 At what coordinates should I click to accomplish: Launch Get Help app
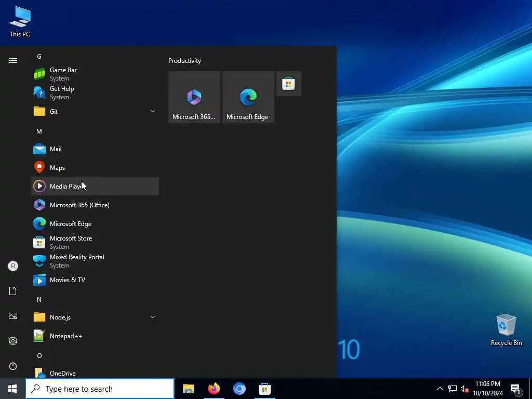coord(95,92)
